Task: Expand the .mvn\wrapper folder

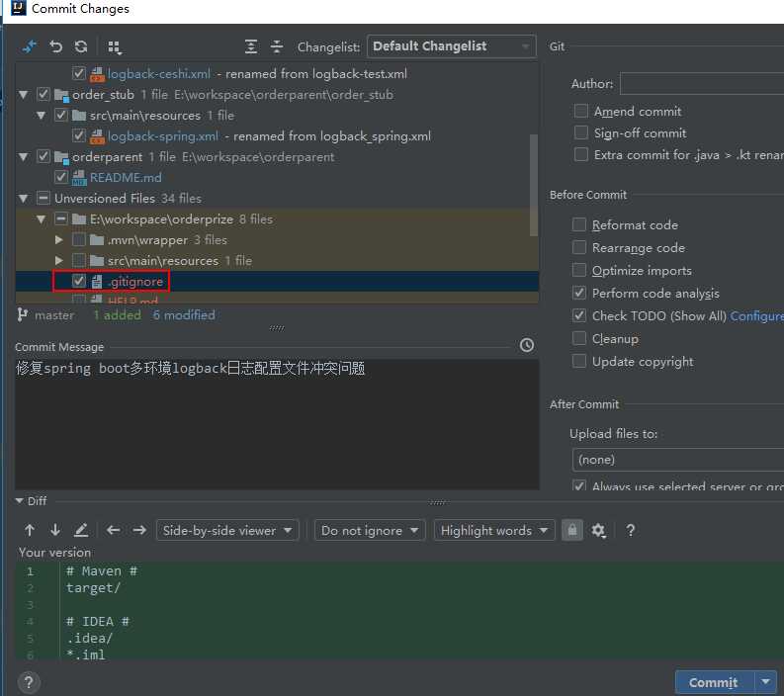Action: coord(59,240)
